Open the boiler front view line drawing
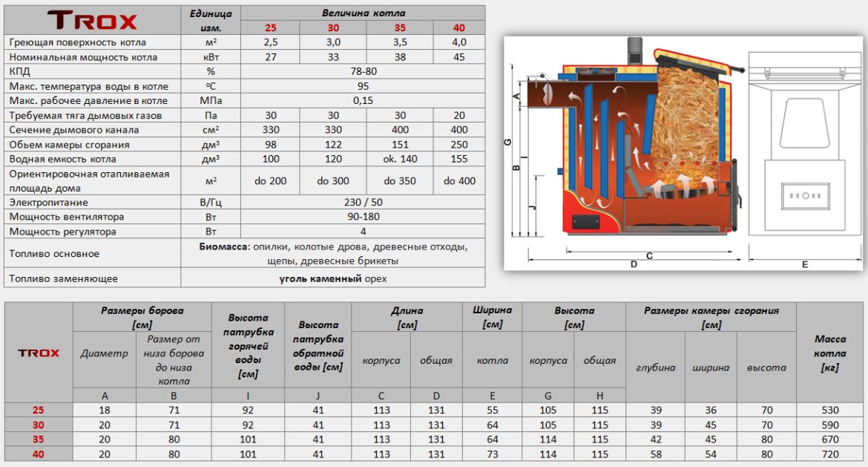Screen dimensions: 868x467 805,145
